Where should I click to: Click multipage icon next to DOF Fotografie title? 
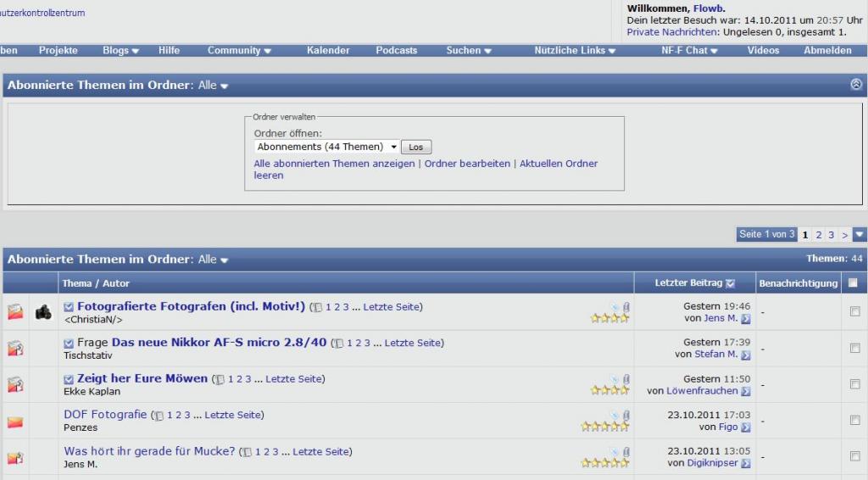159,416
